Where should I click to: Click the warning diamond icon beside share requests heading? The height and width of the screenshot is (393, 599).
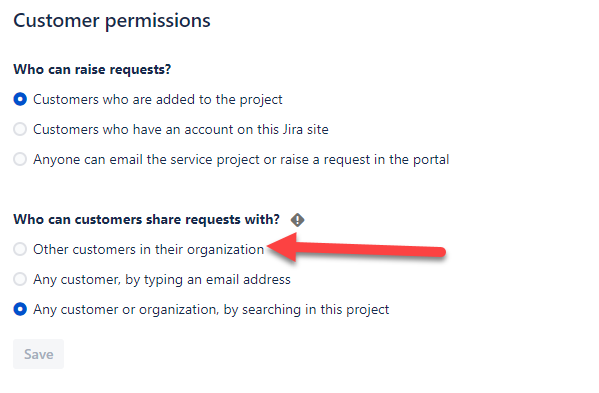(297, 220)
